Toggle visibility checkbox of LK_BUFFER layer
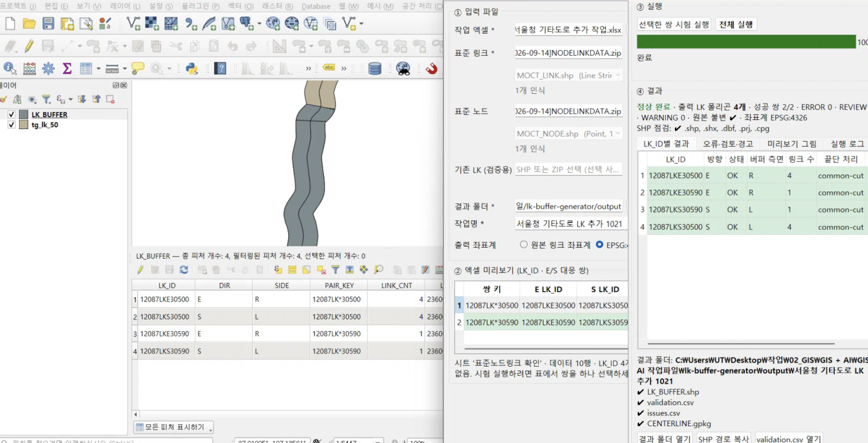This screenshot has width=868, height=443. (11, 114)
